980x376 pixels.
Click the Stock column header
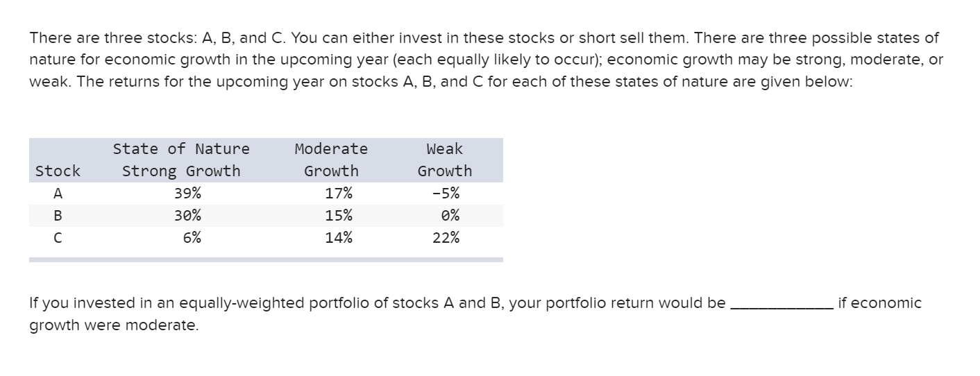click(x=58, y=171)
